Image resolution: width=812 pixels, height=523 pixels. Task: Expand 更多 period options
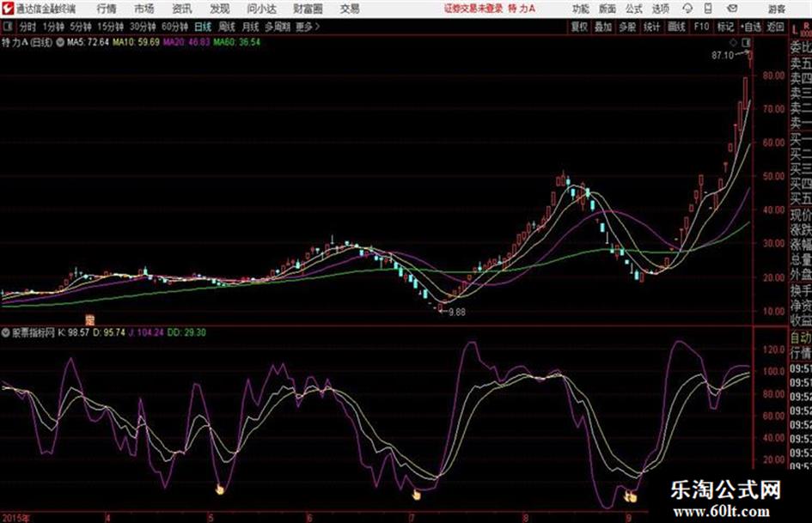pos(308,27)
